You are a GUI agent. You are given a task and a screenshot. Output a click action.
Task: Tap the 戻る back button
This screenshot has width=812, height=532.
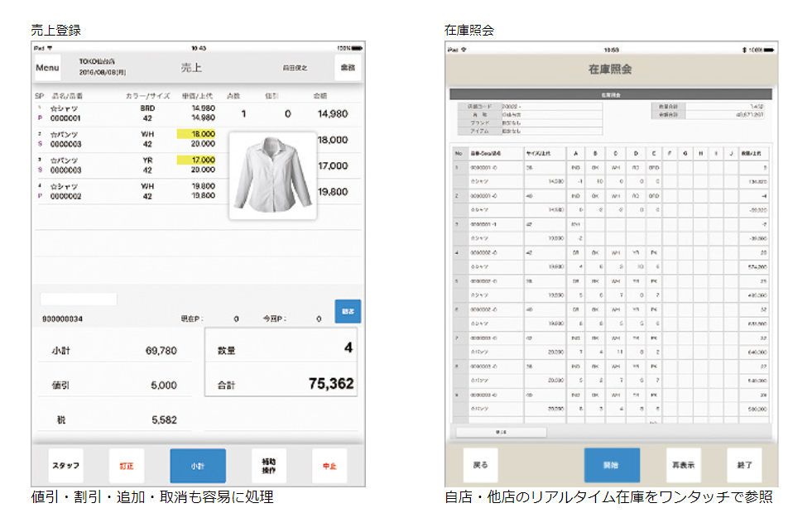point(480,465)
